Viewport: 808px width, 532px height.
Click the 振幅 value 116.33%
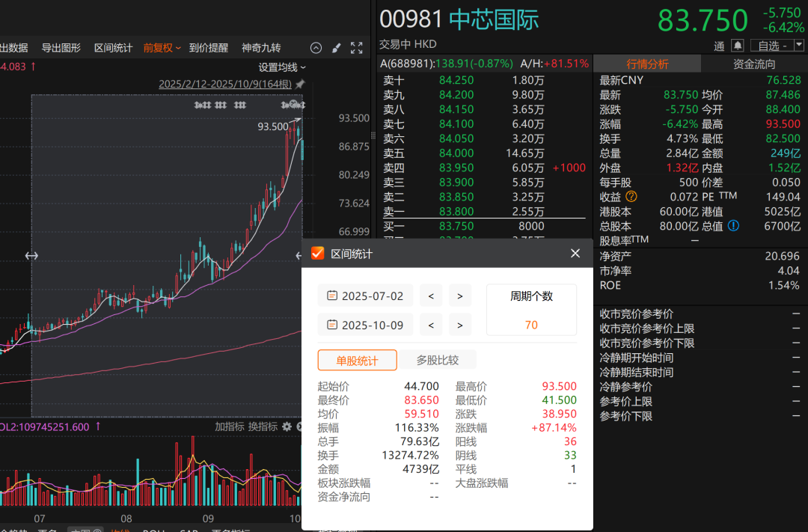tap(417, 427)
